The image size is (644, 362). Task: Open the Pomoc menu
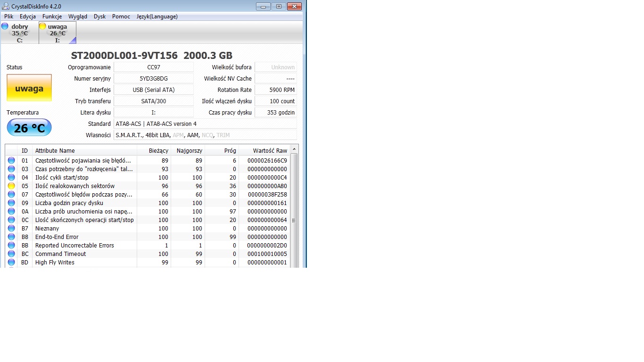coord(121,16)
